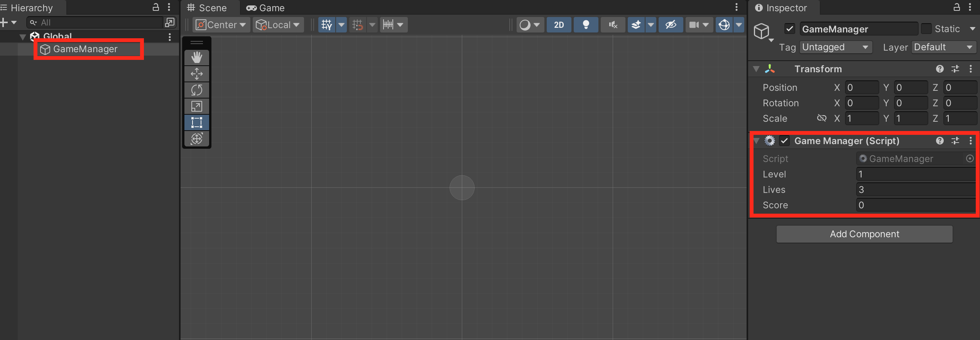This screenshot has width=980, height=340.
Task: Open Inspector panel options menu
Action: coord(970,7)
